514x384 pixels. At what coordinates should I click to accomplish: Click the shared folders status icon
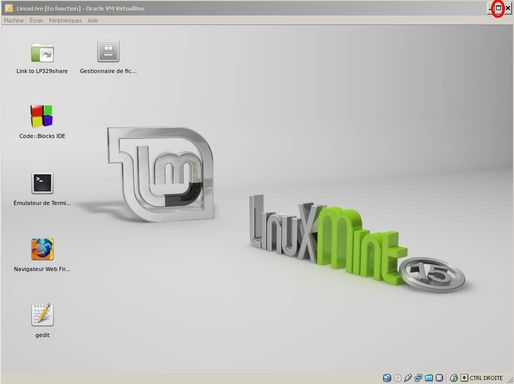point(429,378)
